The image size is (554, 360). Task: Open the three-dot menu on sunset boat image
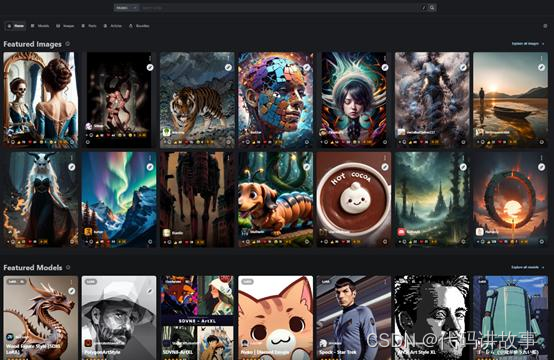point(541,58)
